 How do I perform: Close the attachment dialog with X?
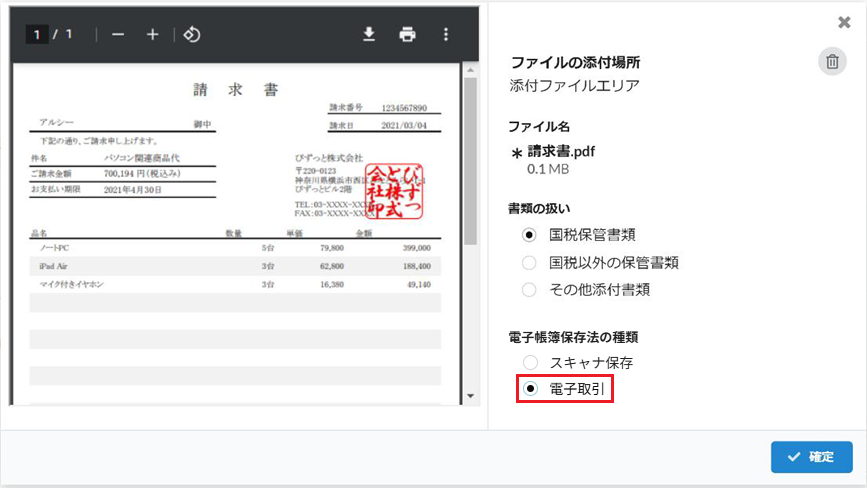click(x=844, y=22)
